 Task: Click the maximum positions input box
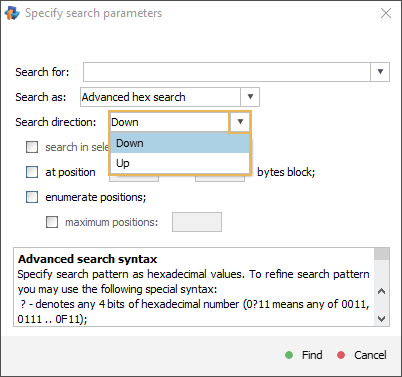click(x=197, y=222)
